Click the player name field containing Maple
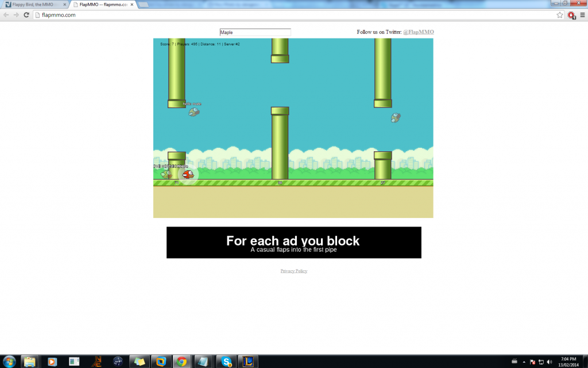Viewport: 588px width, 368px height. pos(255,32)
